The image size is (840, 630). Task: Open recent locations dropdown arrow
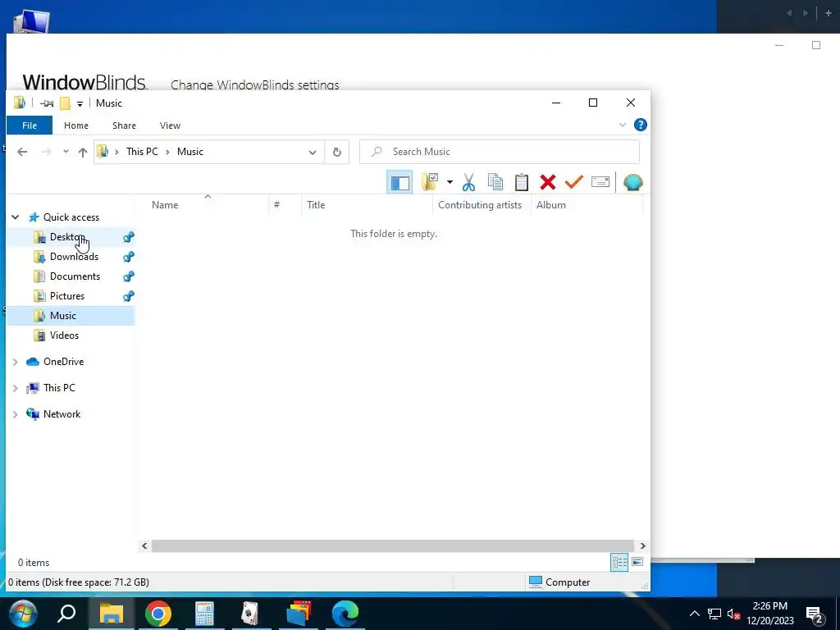pos(66,152)
